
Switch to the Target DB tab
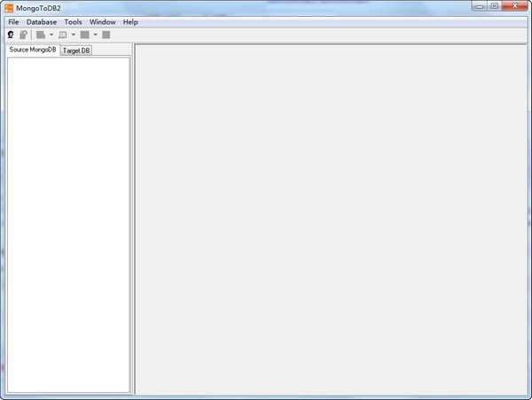click(x=76, y=51)
